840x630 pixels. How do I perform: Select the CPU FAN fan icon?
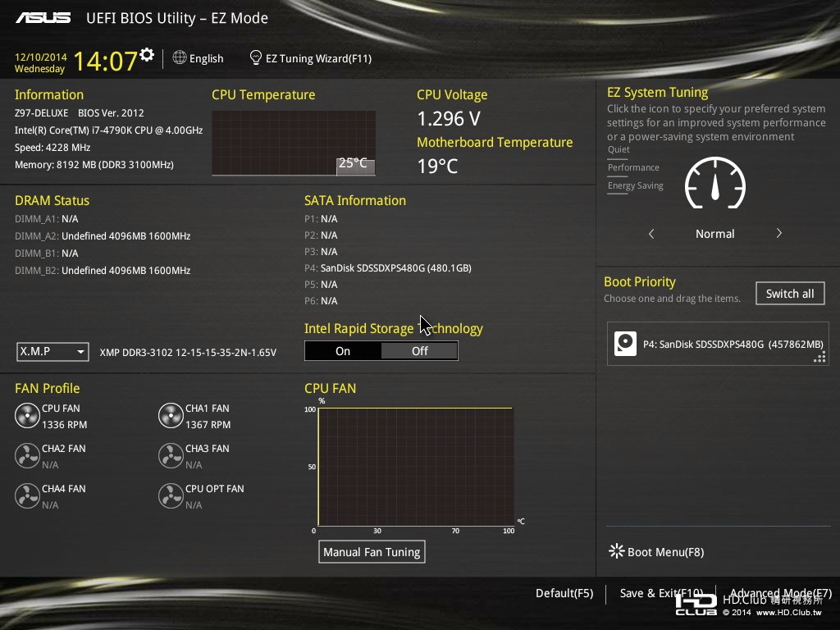[x=27, y=416]
